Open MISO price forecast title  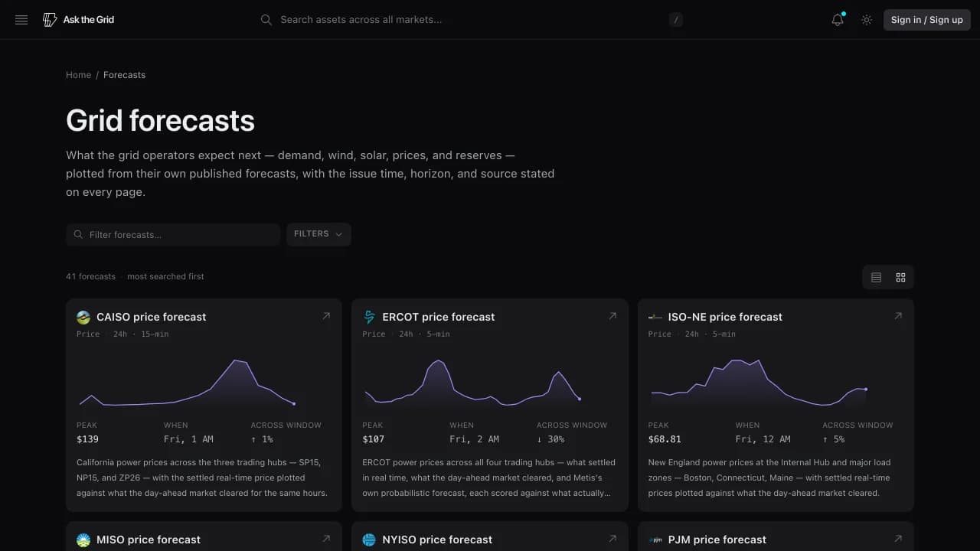149,540
